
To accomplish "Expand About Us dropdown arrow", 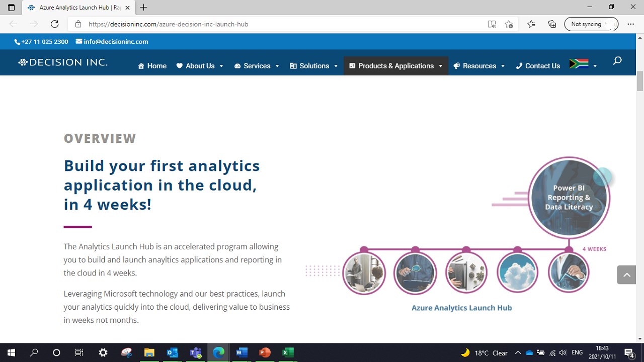I will click(221, 66).
